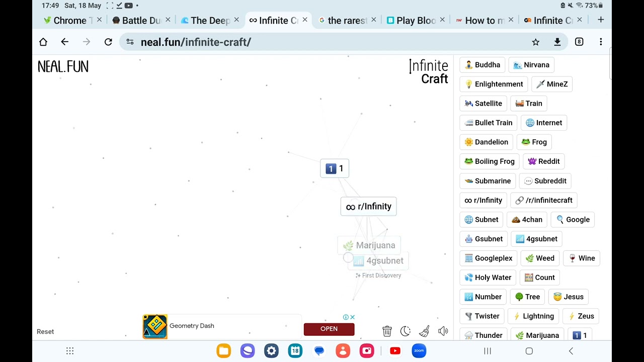The image size is (644, 362).
Task: Choose /r/infinitecraft in the element list
Action: coord(544,200)
